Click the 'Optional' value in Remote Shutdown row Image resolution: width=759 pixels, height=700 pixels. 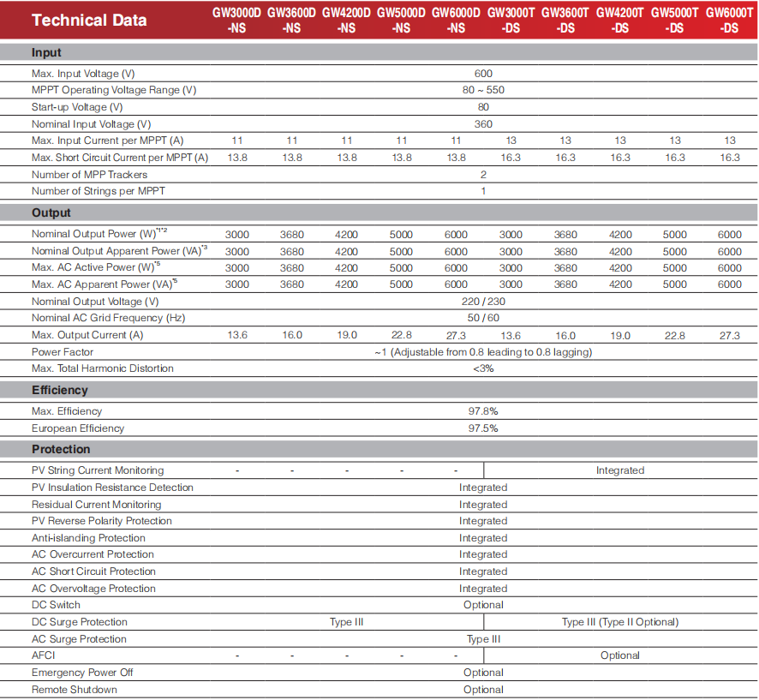point(483,690)
